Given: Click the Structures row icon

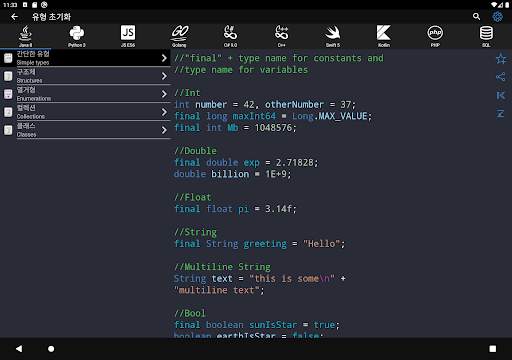Looking at the screenshot, I should [x=8, y=76].
